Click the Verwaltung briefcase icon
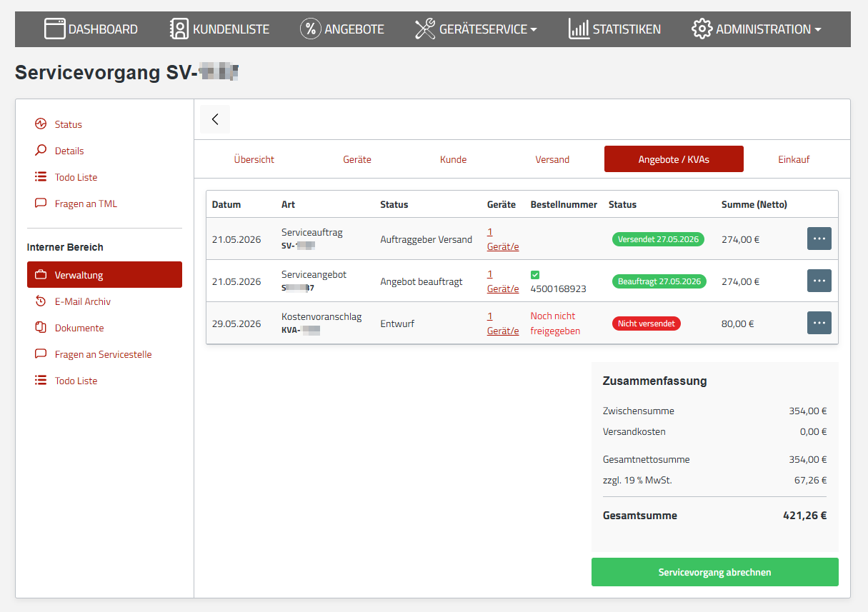 click(41, 275)
